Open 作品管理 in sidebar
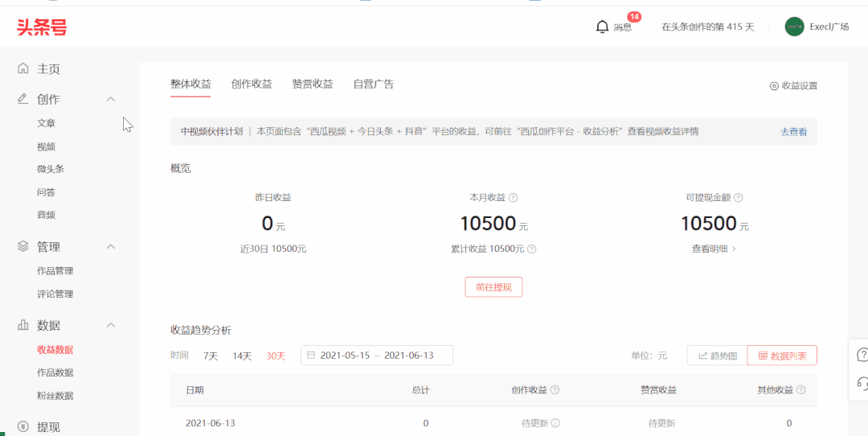Image resolution: width=868 pixels, height=436 pixels. tap(55, 271)
